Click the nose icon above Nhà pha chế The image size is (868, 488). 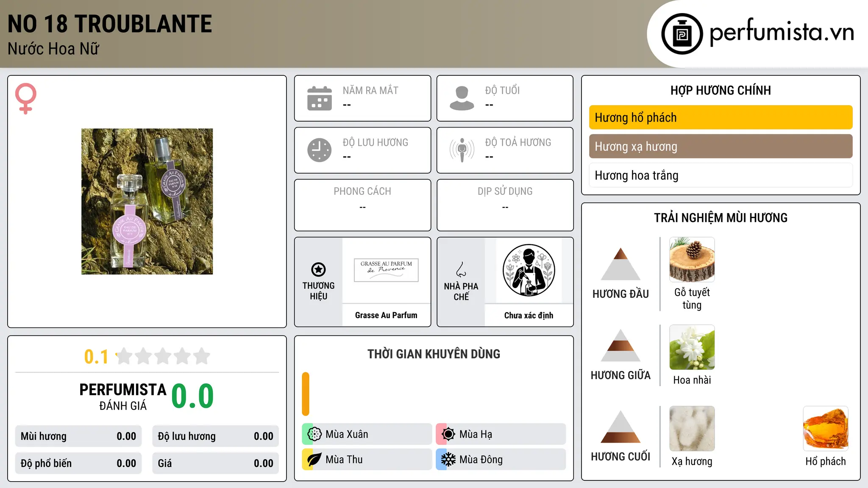(x=461, y=269)
